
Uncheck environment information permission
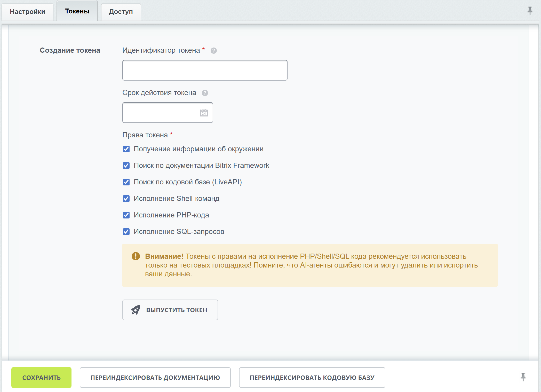point(126,149)
